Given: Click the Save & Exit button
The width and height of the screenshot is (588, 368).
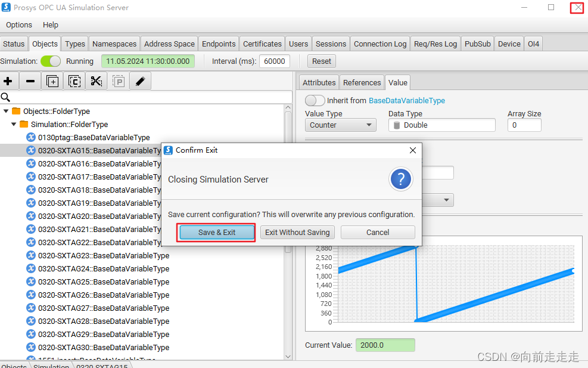Looking at the screenshot, I should coord(216,232).
